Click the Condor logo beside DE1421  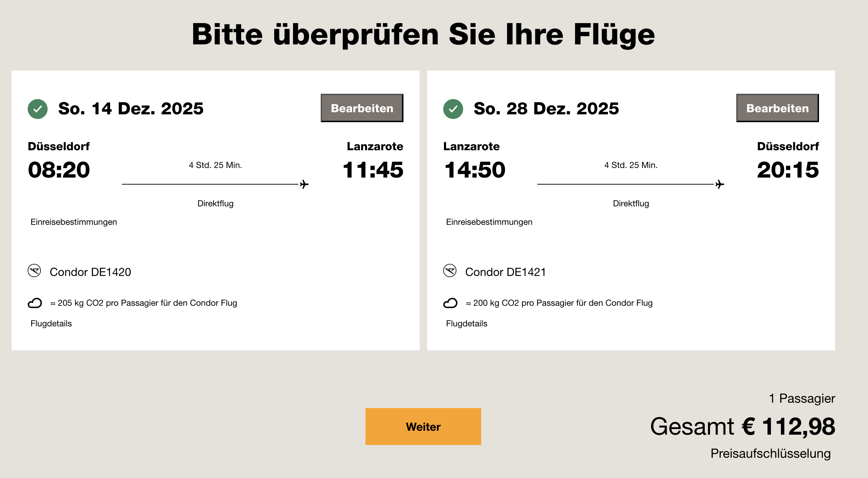[450, 271]
